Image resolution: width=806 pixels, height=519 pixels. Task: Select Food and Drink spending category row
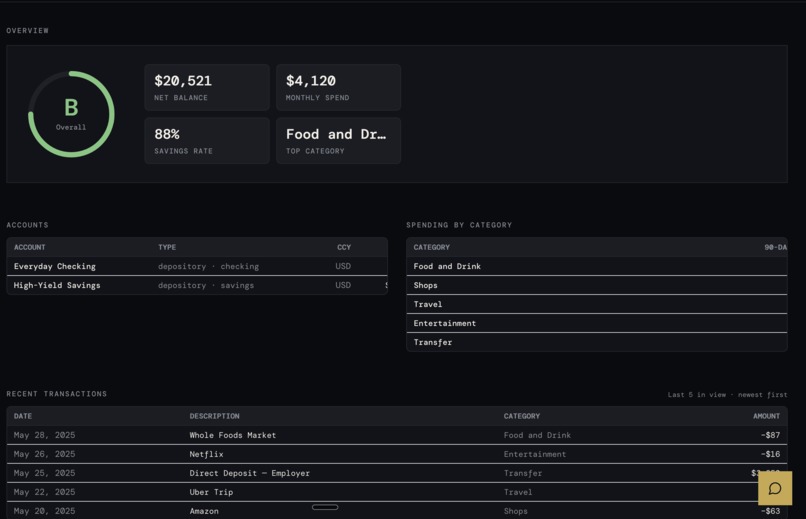pos(596,266)
